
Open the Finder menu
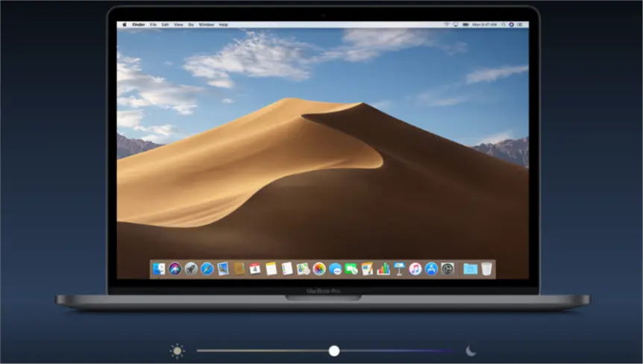[139, 25]
